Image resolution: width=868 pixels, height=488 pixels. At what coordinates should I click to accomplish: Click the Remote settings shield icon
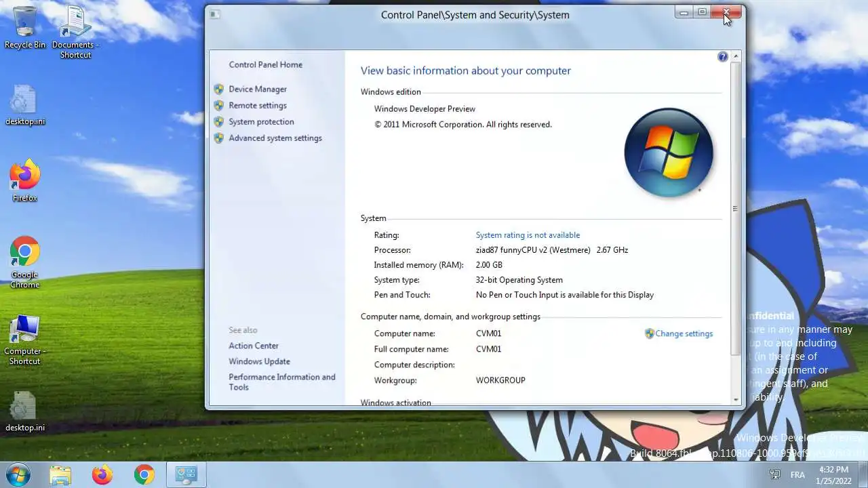[219, 105]
